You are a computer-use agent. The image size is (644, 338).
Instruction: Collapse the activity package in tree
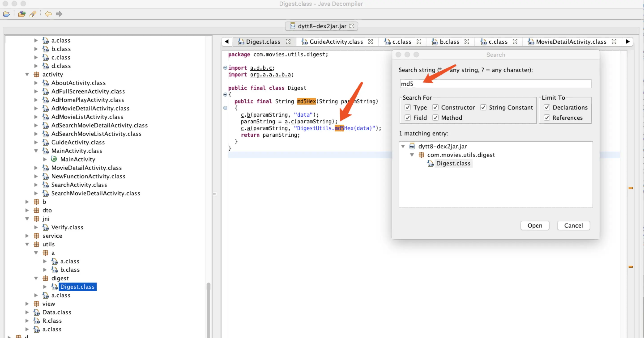27,74
